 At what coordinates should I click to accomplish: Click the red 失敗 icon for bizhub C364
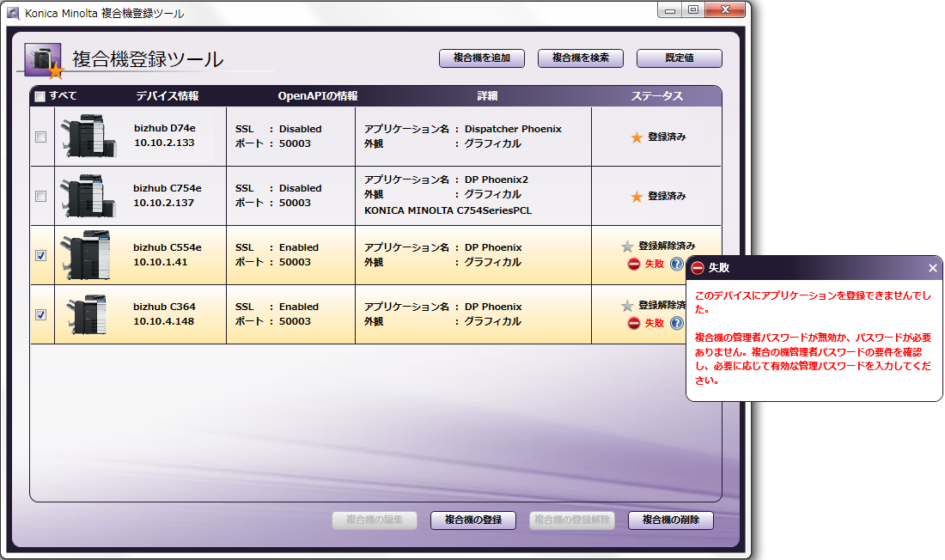[x=633, y=323]
